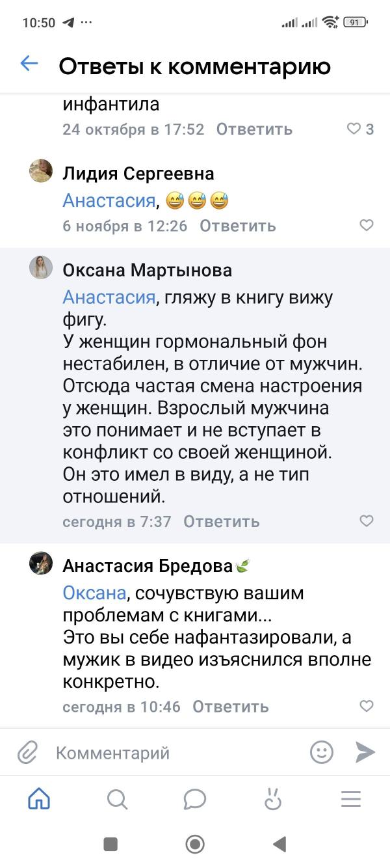Reply to Лидия Сергеевна's comment
Image resolution: width=390 pixels, height=868 pixels.
238,226
